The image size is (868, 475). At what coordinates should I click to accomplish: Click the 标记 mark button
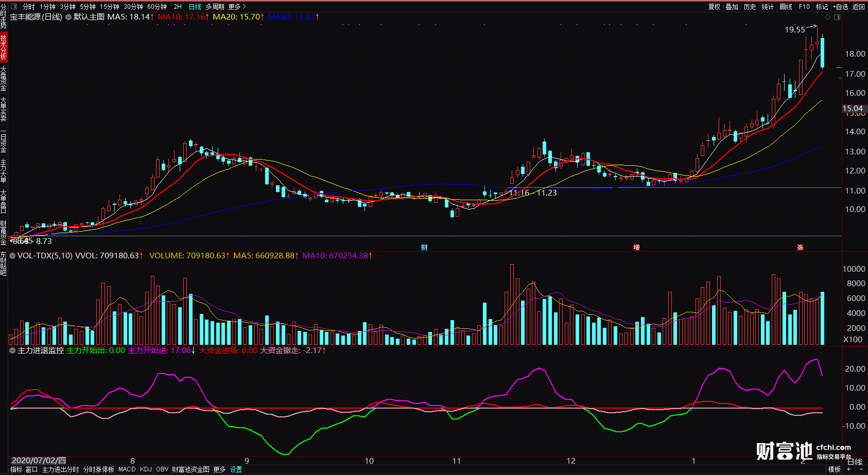point(822,7)
